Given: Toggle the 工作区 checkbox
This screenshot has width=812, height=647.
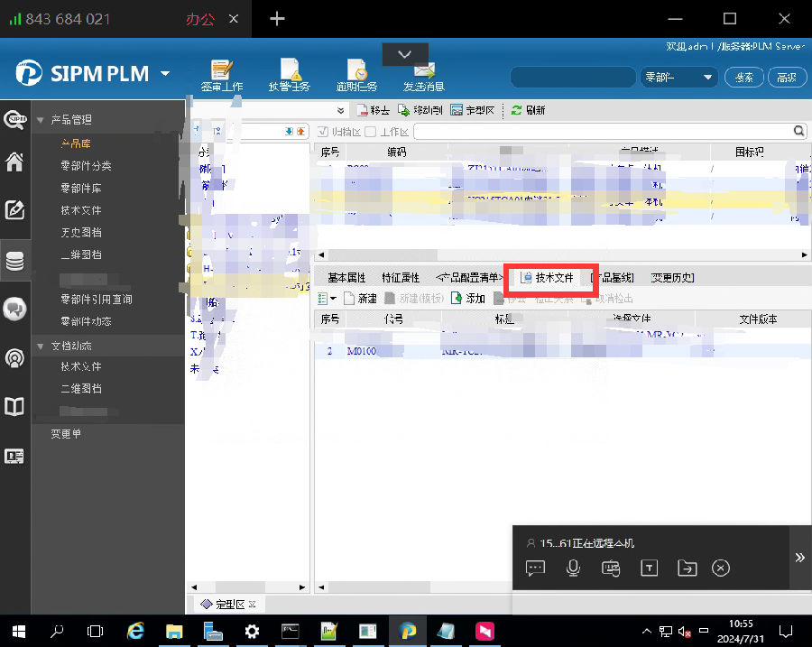Looking at the screenshot, I should click(x=370, y=132).
